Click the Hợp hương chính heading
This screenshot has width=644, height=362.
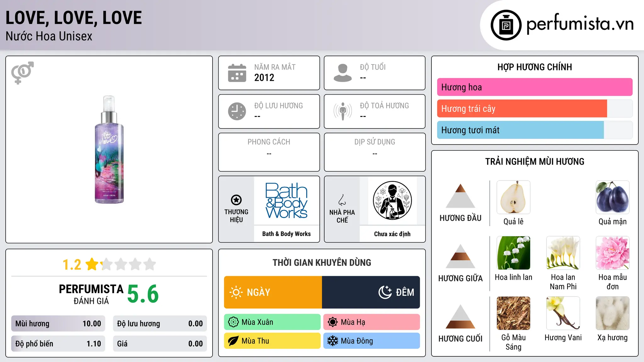(x=535, y=67)
